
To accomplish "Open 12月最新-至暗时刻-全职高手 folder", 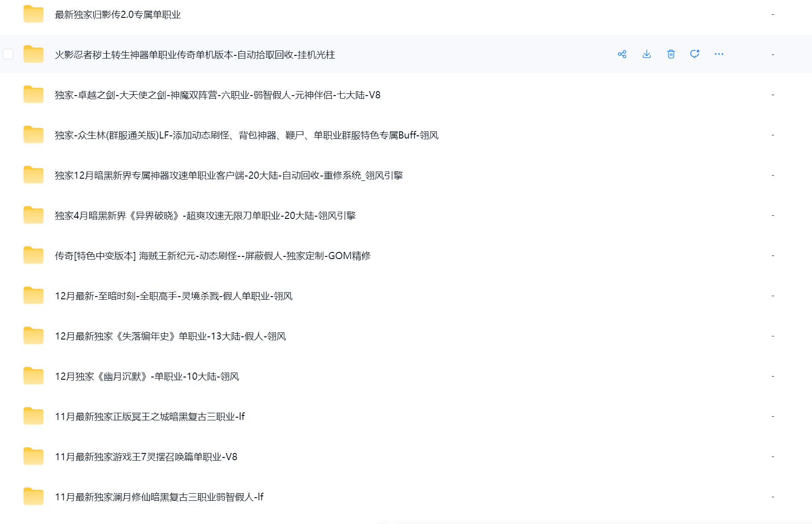I will click(173, 296).
